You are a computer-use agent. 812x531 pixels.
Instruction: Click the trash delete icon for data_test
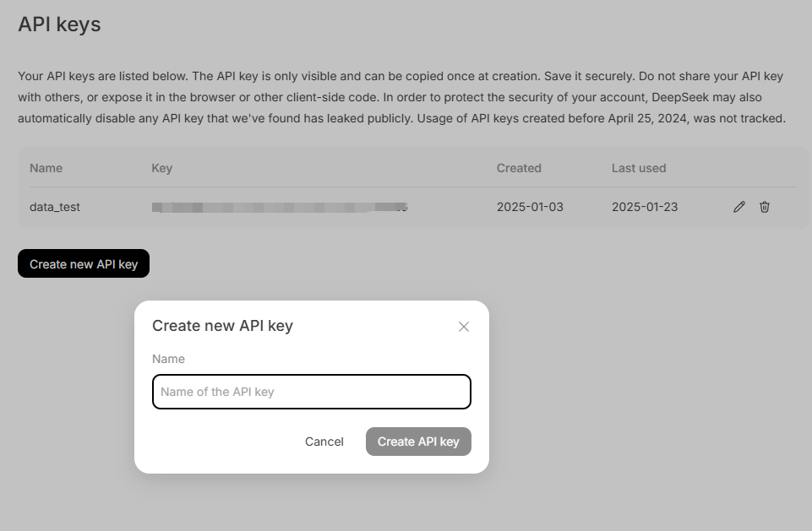765,207
